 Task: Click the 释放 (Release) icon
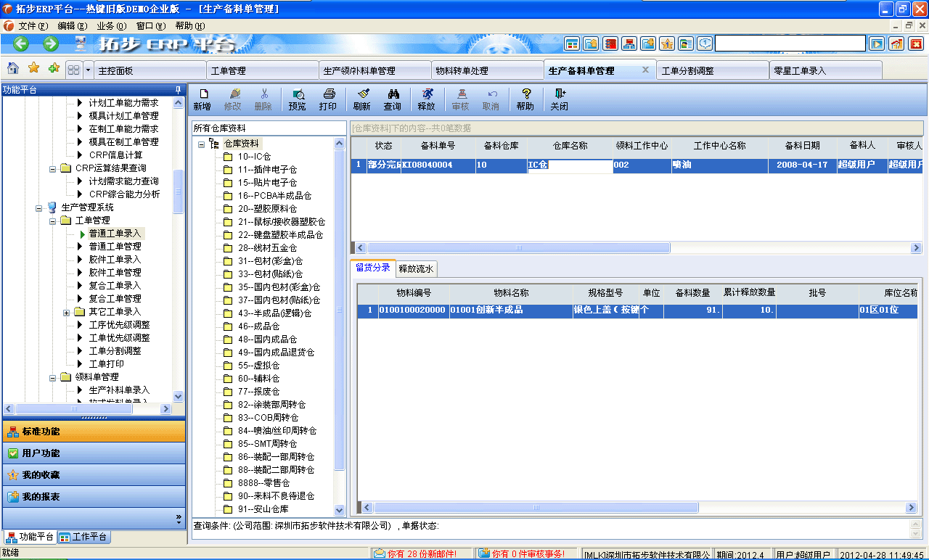[428, 99]
